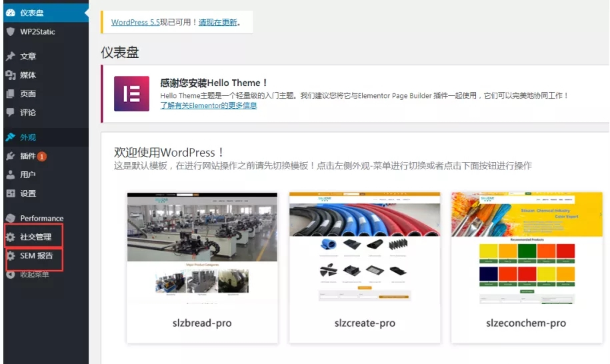
Task: Open the 文章 menu
Action: pyautogui.click(x=46, y=56)
